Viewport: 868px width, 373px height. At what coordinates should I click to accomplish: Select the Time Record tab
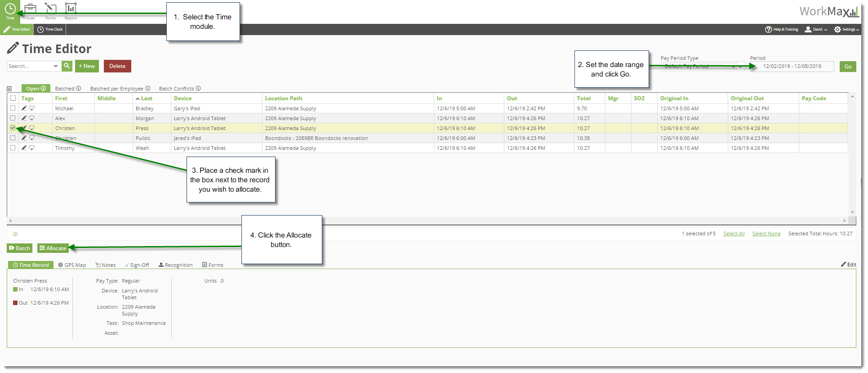coord(31,265)
